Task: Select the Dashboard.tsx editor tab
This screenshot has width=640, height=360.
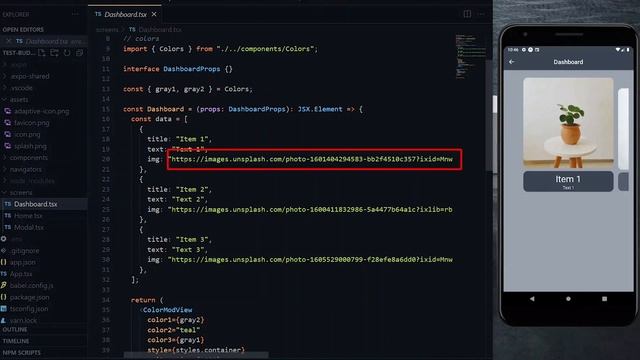Action: 125,14
